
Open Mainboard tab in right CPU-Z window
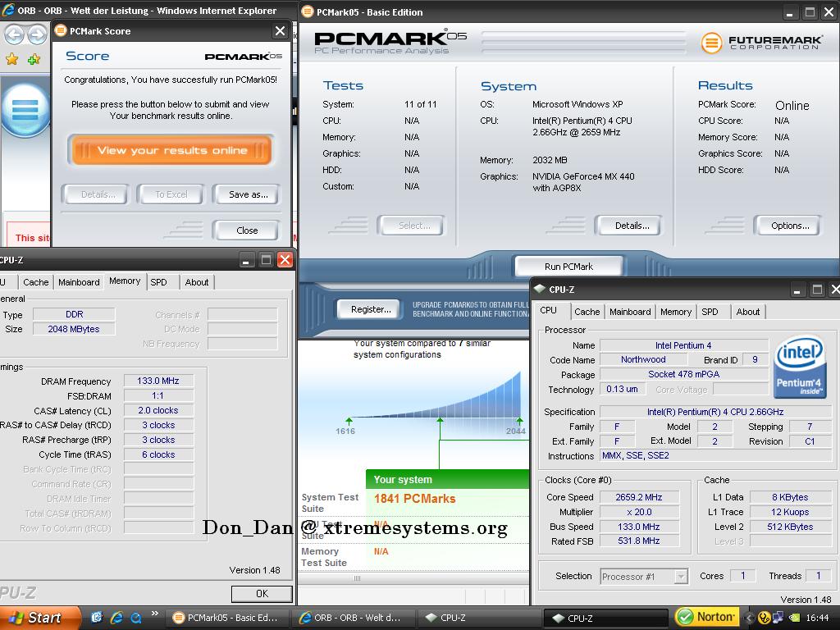630,312
